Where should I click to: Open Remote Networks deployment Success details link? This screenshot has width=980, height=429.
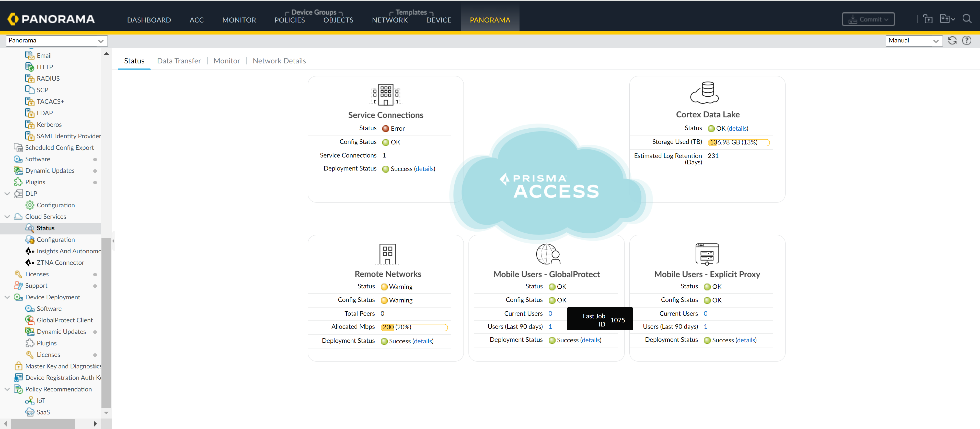(x=423, y=341)
